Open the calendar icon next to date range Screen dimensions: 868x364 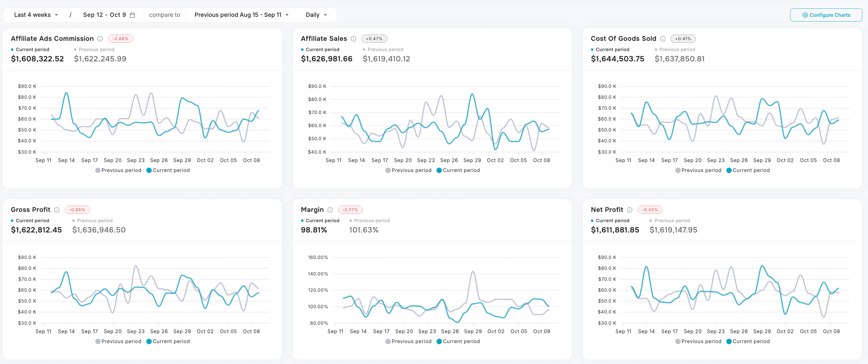(x=133, y=15)
